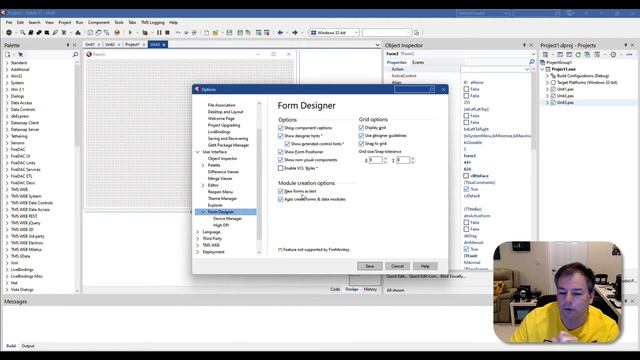Toggle Auto create forms & data modules
This screenshot has height=360, width=640.
[280, 199]
